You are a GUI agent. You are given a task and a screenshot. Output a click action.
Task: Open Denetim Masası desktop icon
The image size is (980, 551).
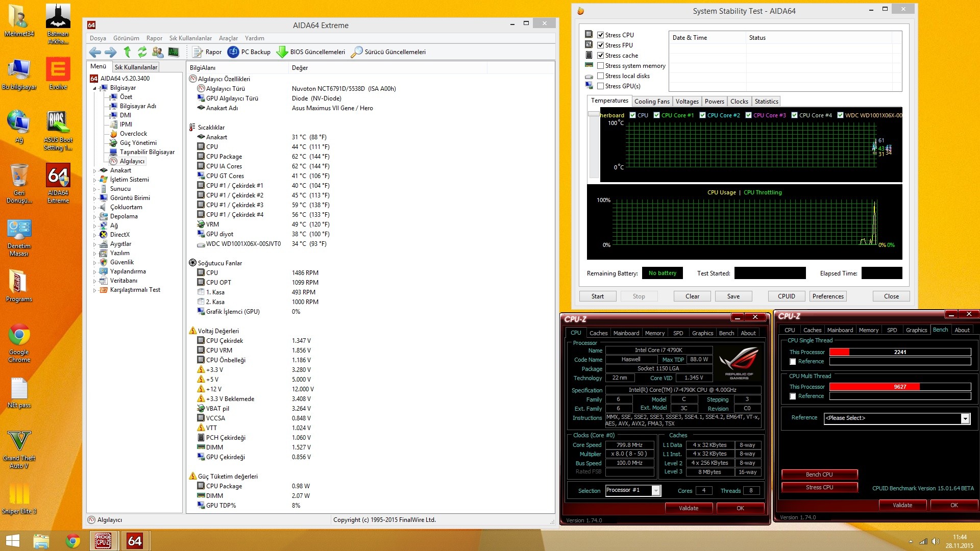click(19, 238)
